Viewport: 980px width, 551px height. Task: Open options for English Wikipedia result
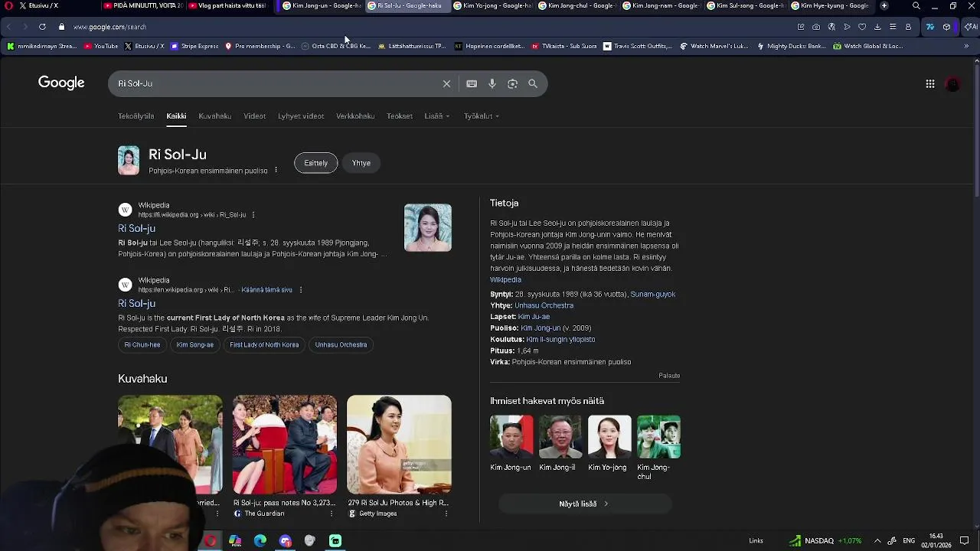pyautogui.click(x=301, y=290)
